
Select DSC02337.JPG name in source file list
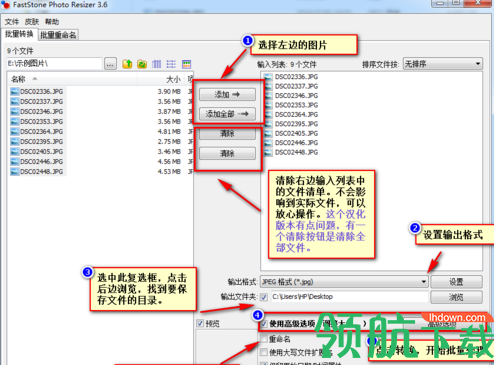(x=42, y=101)
